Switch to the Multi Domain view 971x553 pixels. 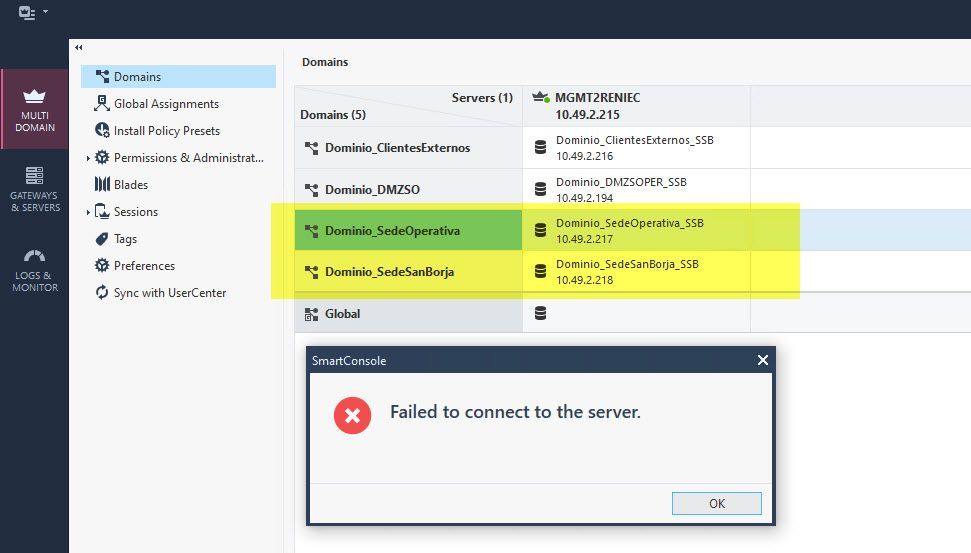pyautogui.click(x=35, y=110)
